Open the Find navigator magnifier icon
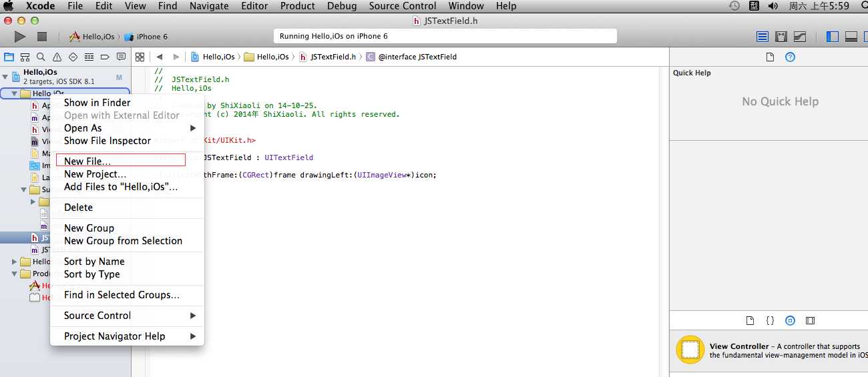This screenshot has width=868, height=377. pyautogui.click(x=41, y=57)
